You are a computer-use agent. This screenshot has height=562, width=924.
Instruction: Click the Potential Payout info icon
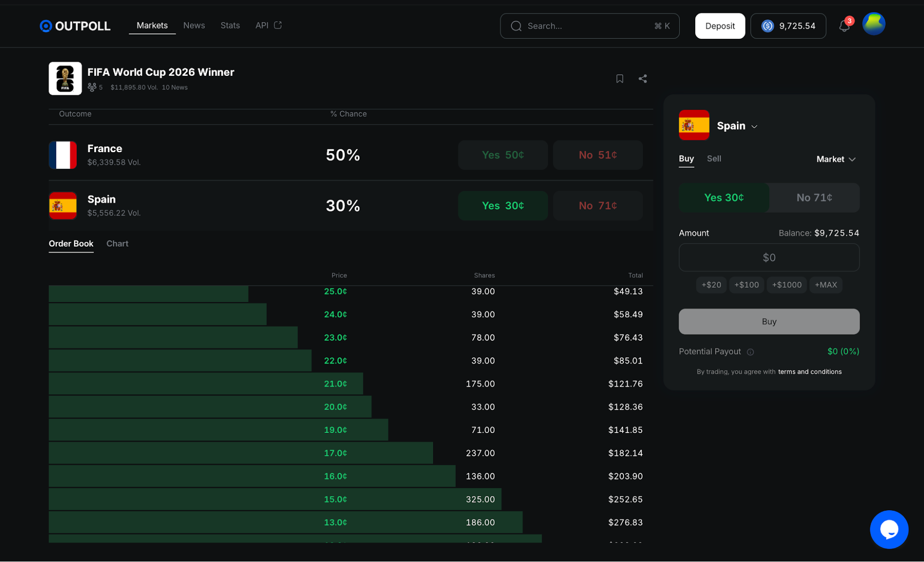click(750, 352)
